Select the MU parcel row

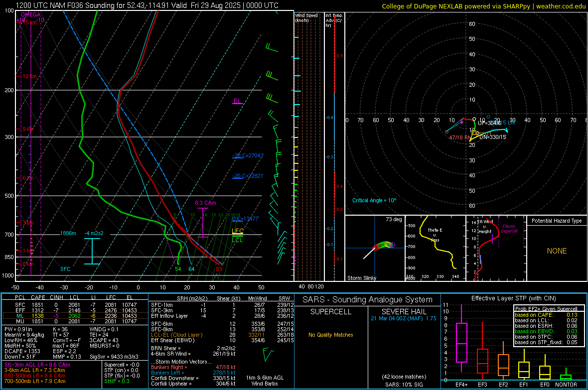point(75,321)
